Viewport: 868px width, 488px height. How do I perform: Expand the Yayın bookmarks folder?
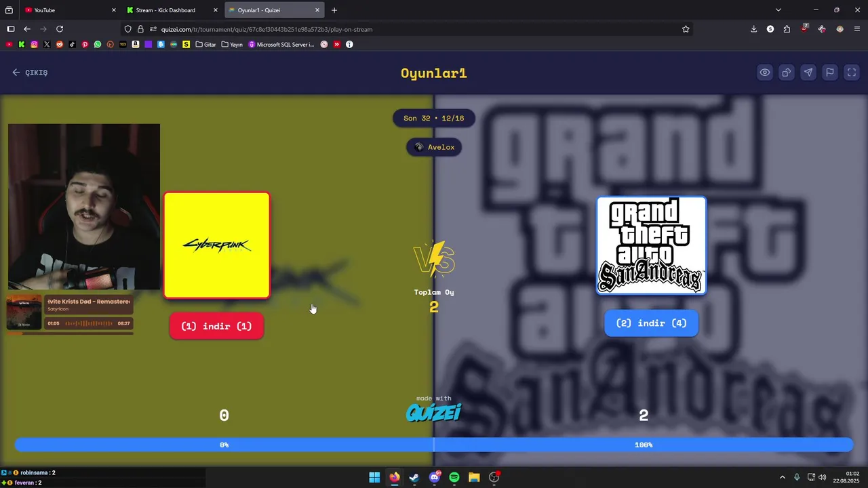click(232, 45)
